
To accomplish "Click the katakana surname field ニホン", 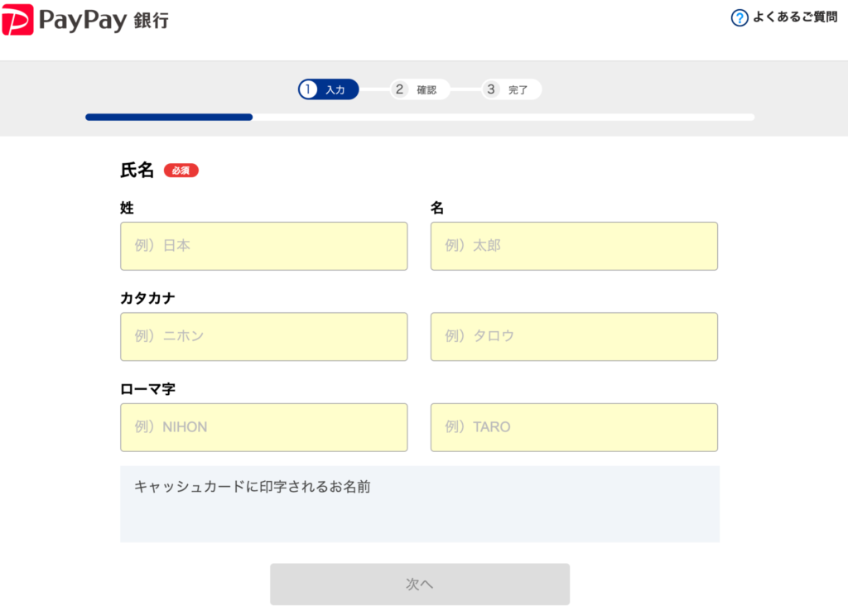I will tap(263, 337).
